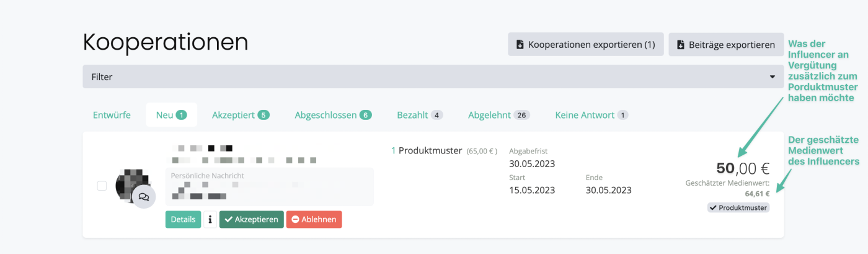Open the Keine Antwort tab

coord(591,115)
